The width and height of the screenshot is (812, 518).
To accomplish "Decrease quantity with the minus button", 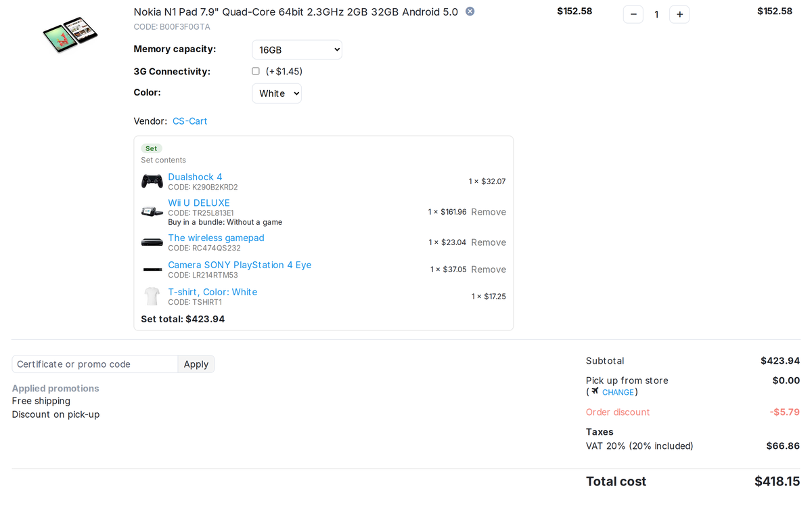I will pyautogui.click(x=633, y=14).
